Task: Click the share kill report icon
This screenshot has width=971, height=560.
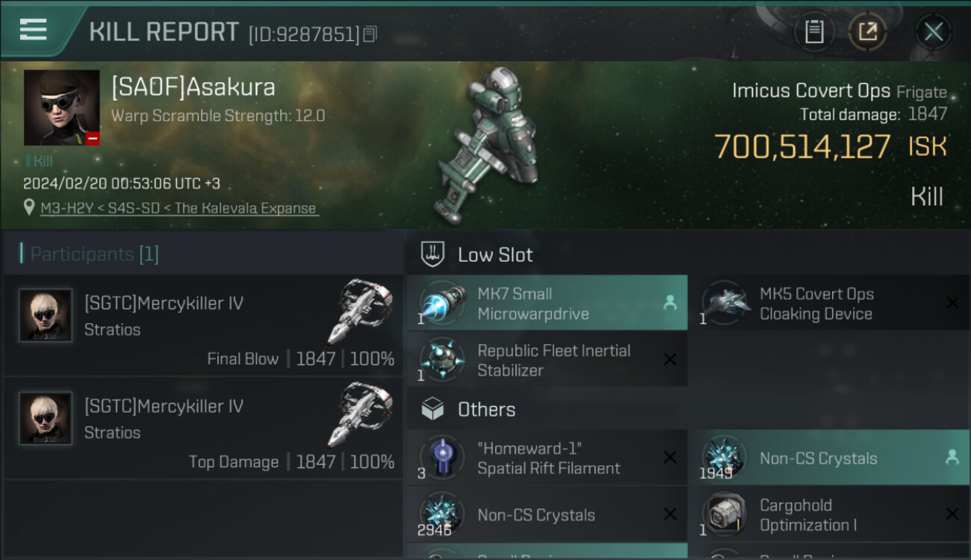Action: coord(867,31)
